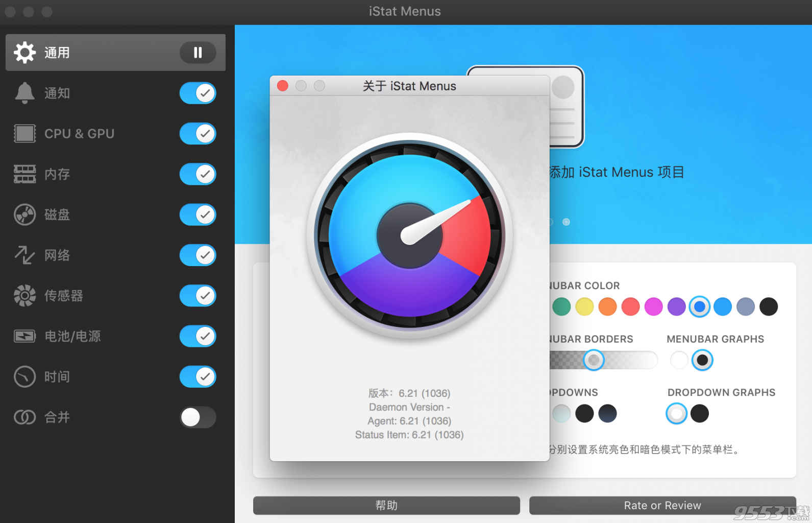Click the gear icon for 通用
Viewport: 812px width, 523px height.
[24, 53]
